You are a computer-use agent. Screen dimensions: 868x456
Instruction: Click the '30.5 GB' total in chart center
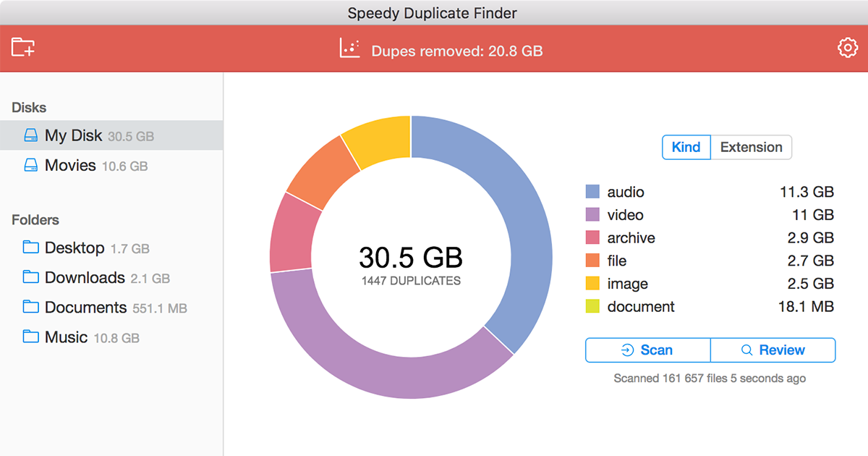(x=411, y=258)
